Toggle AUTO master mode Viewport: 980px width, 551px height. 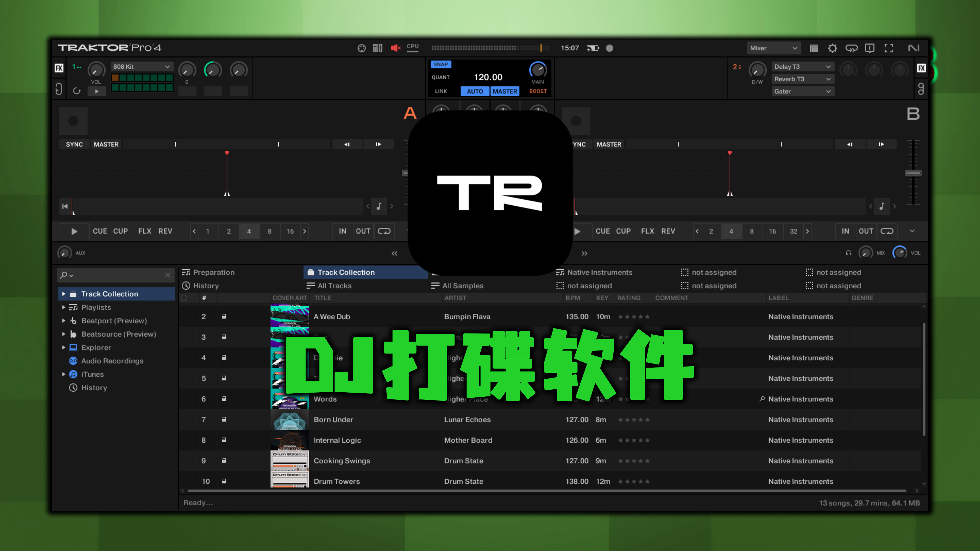475,91
